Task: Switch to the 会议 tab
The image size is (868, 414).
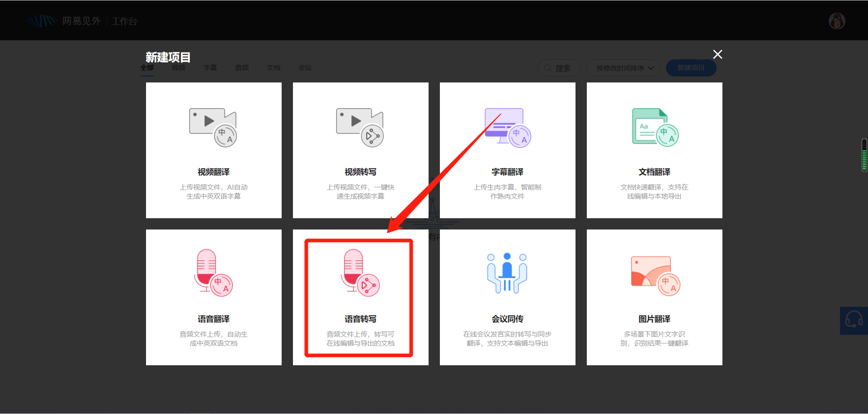Action: tap(305, 68)
